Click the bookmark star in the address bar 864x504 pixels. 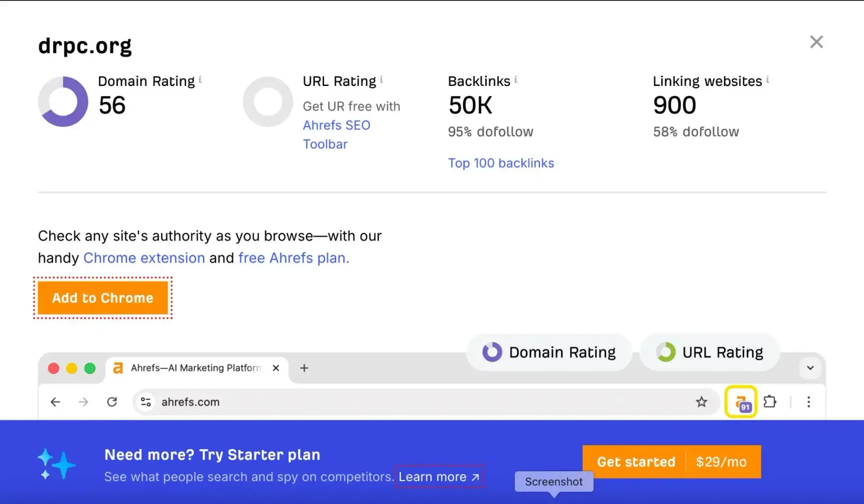click(x=701, y=402)
